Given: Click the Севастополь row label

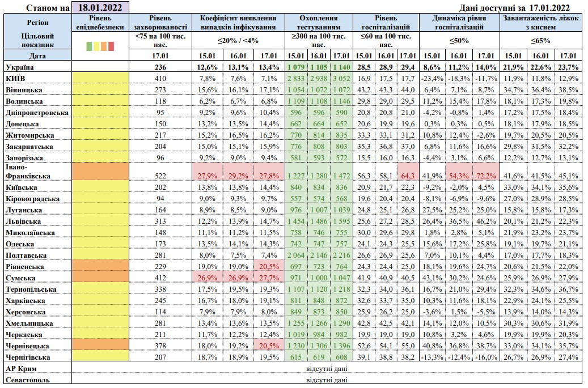Looking at the screenshot, I should pyautogui.click(x=26, y=380).
